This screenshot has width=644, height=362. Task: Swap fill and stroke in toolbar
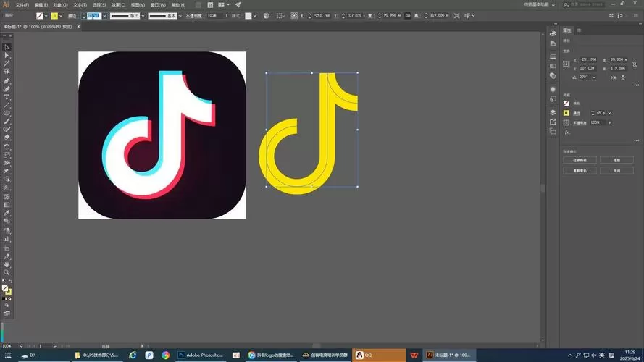pos(10,282)
